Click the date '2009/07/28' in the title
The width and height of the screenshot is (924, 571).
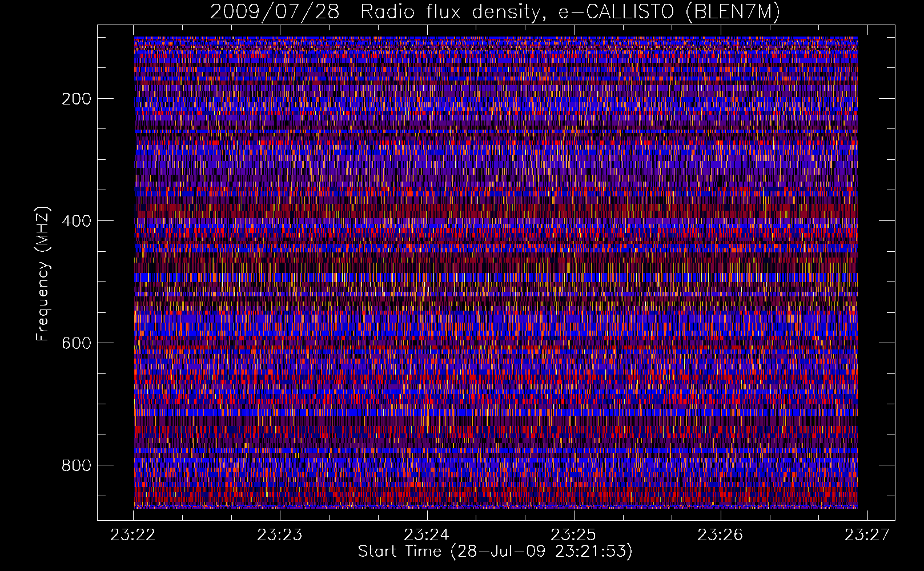[275, 11]
